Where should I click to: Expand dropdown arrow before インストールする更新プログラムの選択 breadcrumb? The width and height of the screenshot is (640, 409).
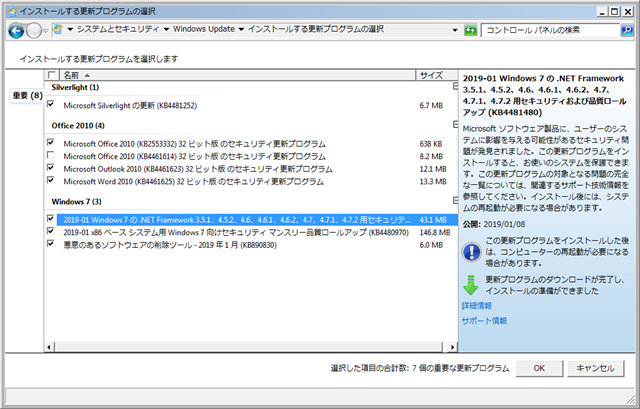(241, 29)
